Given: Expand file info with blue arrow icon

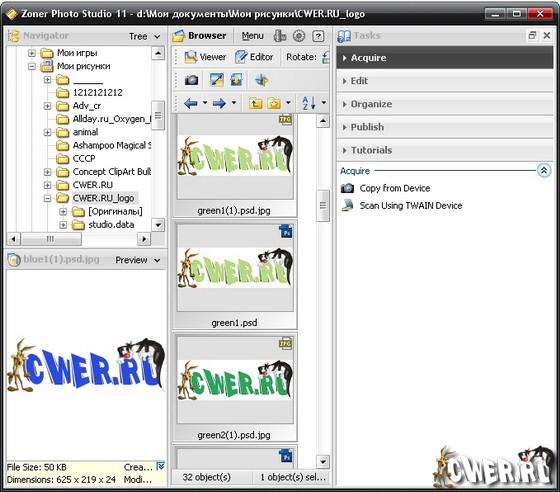Looking at the screenshot, I should tap(161, 466).
